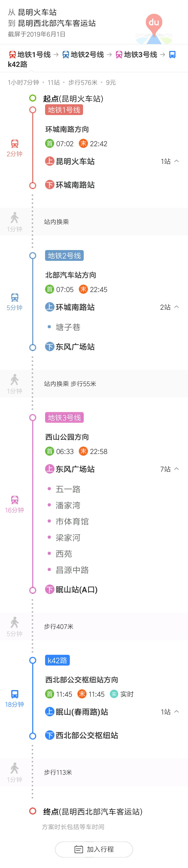Click the green 实 realtime icon for k42路
The image size is (188, 868).
(x=114, y=694)
